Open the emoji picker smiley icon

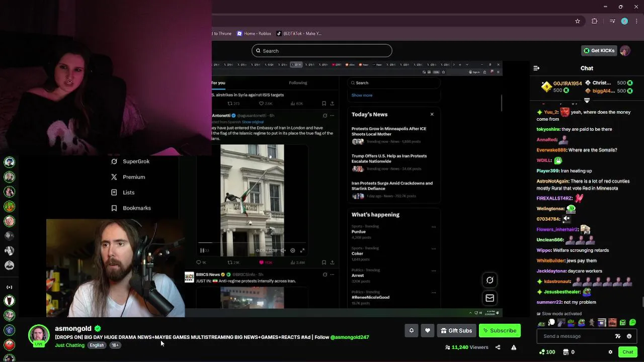click(x=629, y=336)
